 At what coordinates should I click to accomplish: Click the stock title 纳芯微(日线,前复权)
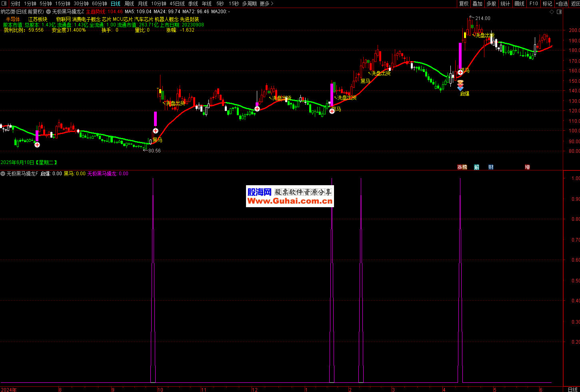pos(22,12)
